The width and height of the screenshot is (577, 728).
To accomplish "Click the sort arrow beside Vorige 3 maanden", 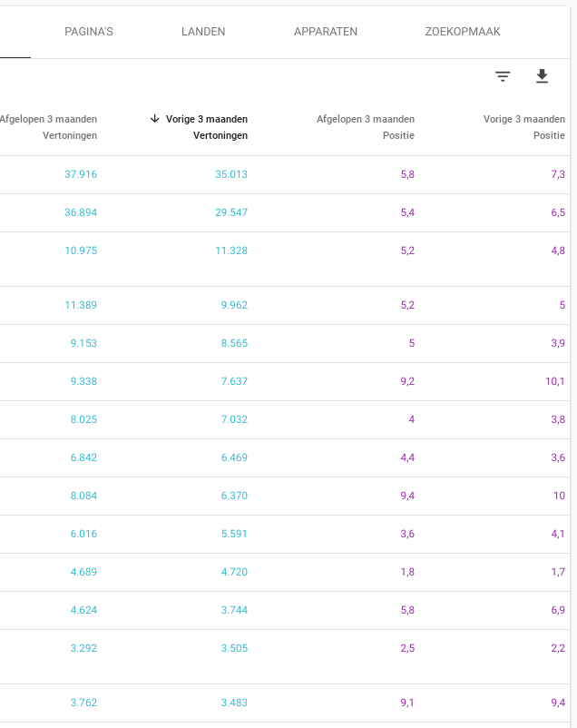I will click(x=154, y=119).
